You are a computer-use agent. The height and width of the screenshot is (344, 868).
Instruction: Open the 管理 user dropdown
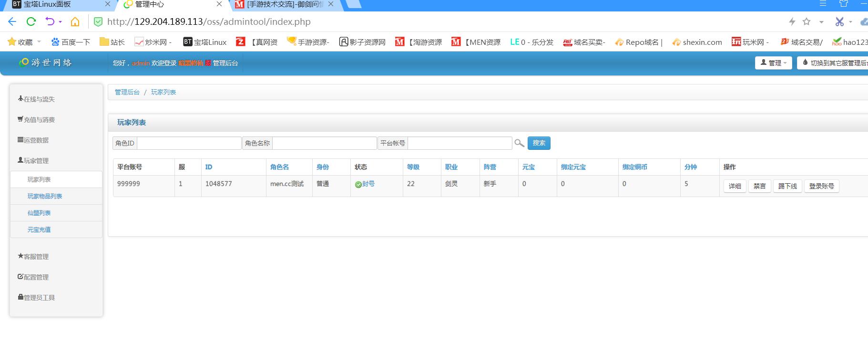tap(773, 63)
